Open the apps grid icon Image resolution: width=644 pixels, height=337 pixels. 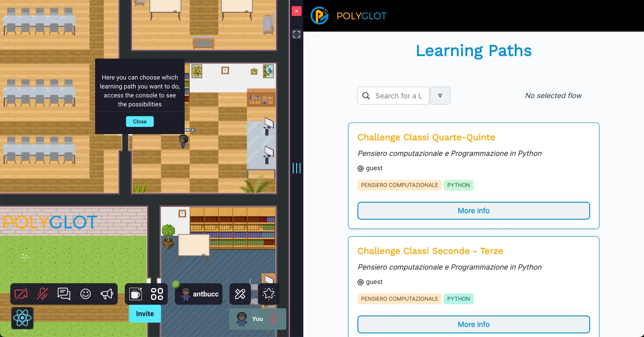tap(157, 294)
